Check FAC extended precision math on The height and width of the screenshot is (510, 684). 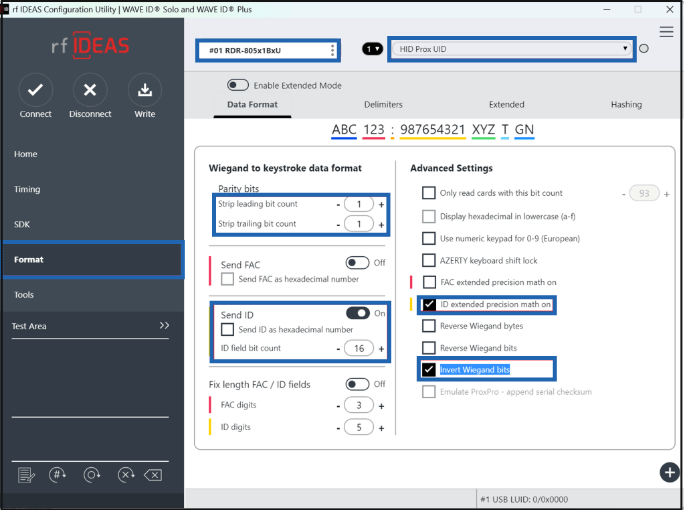(x=429, y=282)
